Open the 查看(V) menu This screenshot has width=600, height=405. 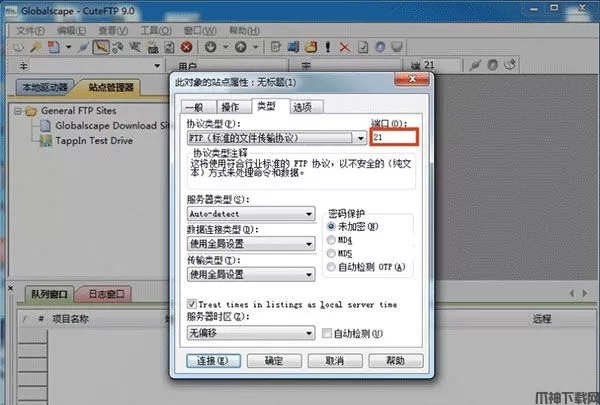click(x=113, y=31)
